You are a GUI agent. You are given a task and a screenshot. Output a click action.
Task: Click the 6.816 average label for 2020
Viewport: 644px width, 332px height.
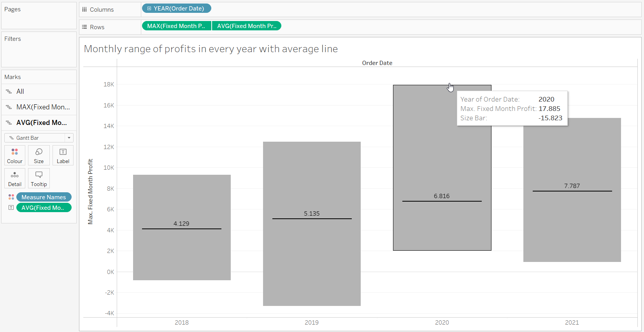coord(442,196)
